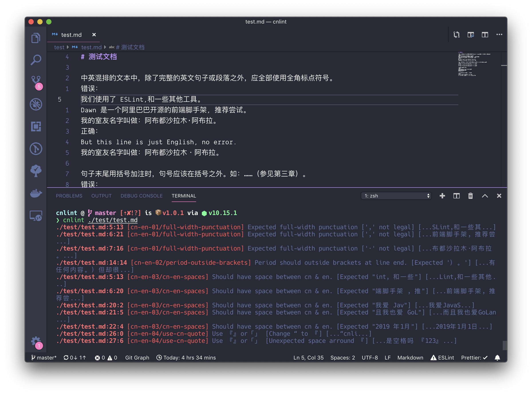The image size is (532, 395).
Task: Open the Search view in sidebar
Action: tap(36, 60)
